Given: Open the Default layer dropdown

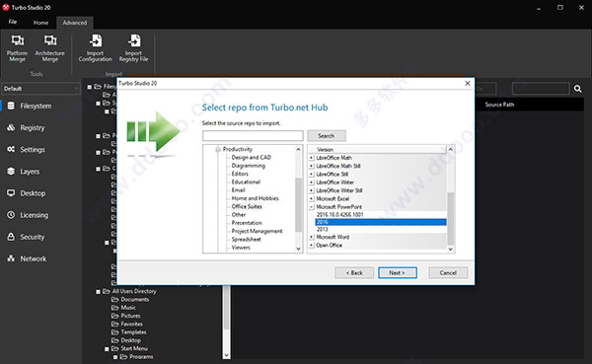Looking at the screenshot, I should tap(40, 89).
